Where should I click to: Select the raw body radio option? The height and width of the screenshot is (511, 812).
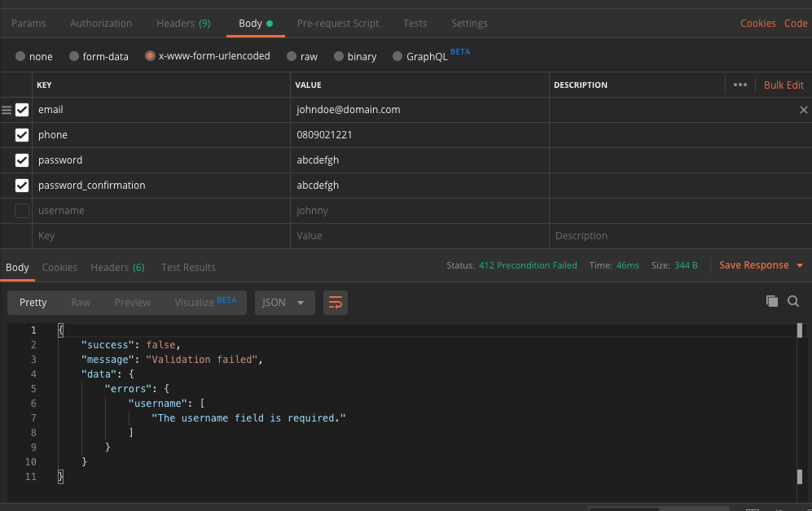[x=292, y=56]
